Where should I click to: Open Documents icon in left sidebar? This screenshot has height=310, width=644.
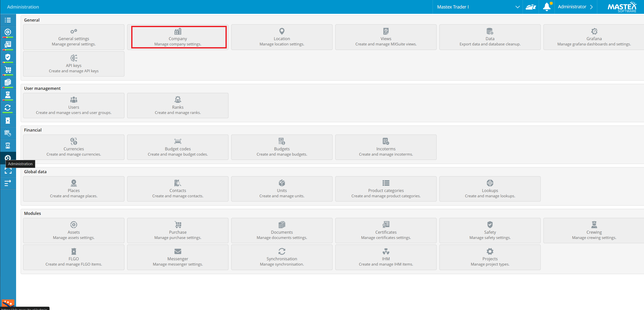(8, 82)
